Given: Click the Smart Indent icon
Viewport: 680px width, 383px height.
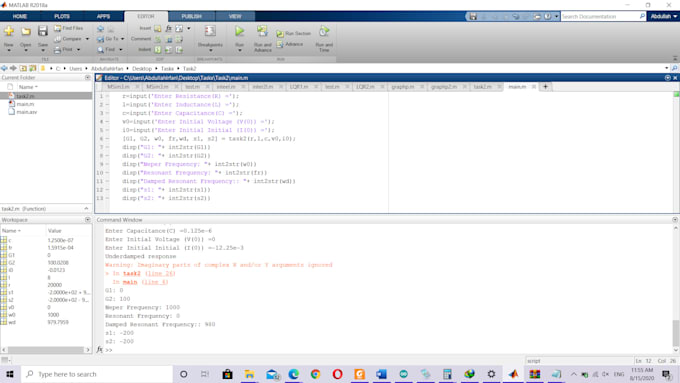Looking at the screenshot, I should point(158,49).
